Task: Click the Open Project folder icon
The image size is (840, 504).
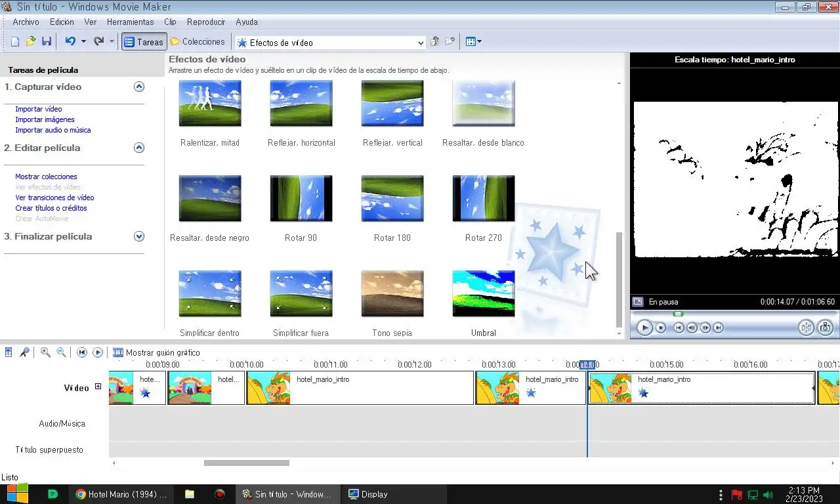Action: (x=30, y=41)
